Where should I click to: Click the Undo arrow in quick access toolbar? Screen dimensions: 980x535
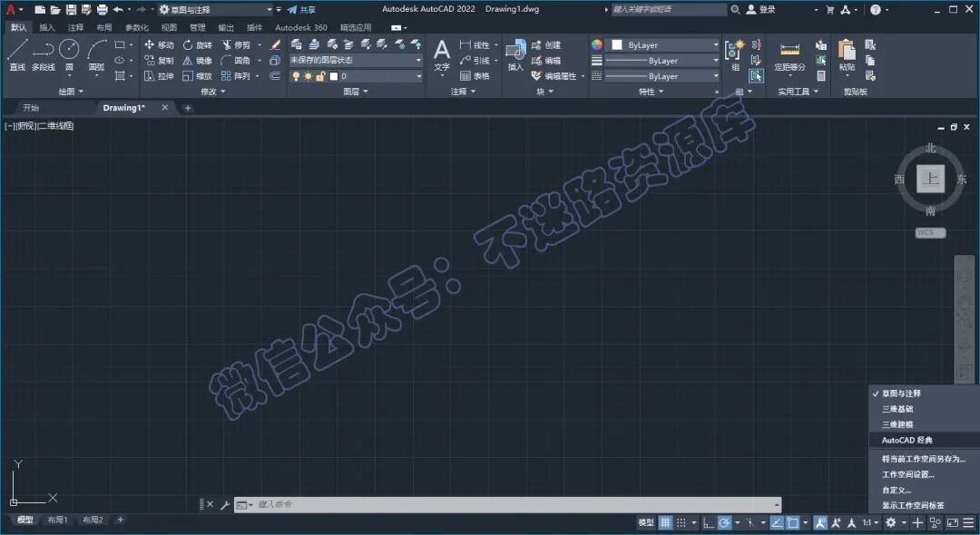pyautogui.click(x=118, y=9)
